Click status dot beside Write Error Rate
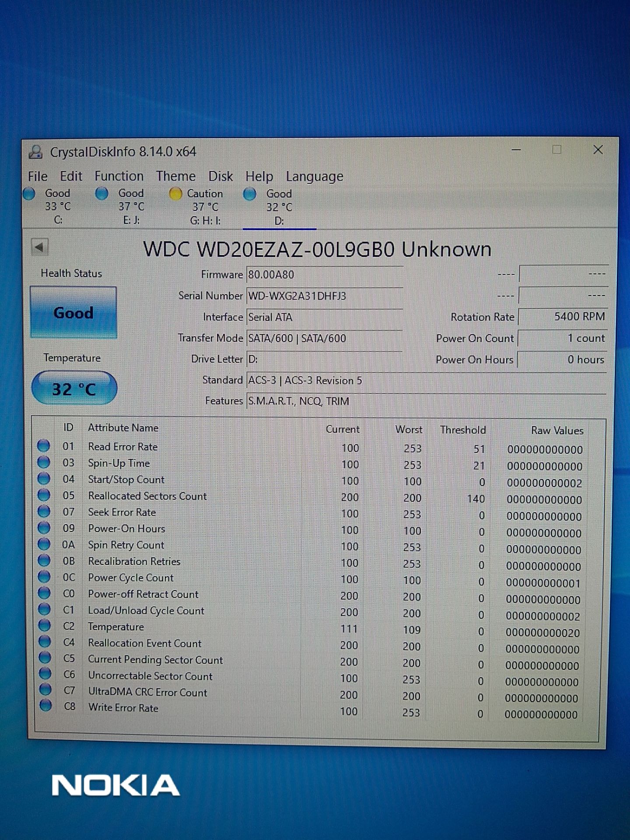Image resolution: width=630 pixels, height=840 pixels. click(x=45, y=705)
